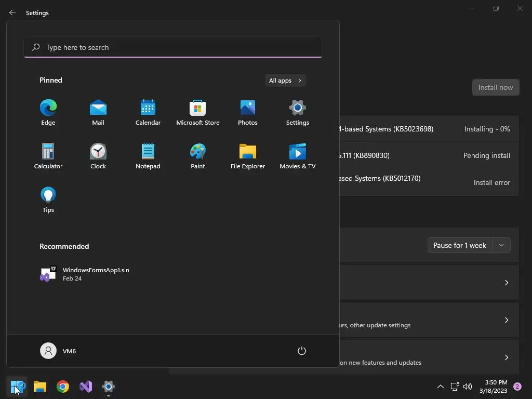This screenshot has height=399, width=532.
Task: Launch Movies & TV app
Action: (x=298, y=156)
